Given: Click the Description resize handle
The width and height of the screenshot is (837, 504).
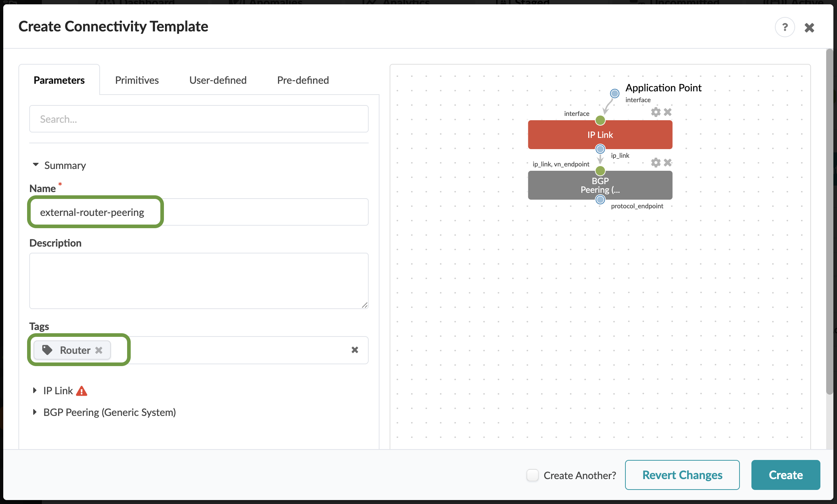Looking at the screenshot, I should click(365, 305).
